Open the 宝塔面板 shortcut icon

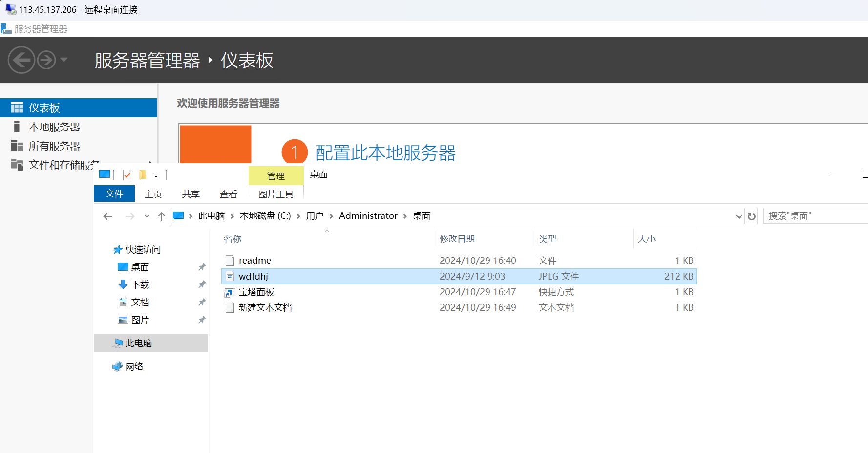[x=230, y=292]
